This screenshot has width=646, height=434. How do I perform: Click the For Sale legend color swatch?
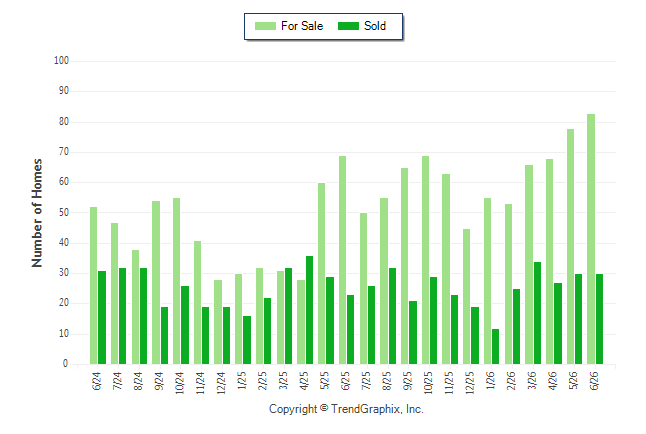pos(265,26)
